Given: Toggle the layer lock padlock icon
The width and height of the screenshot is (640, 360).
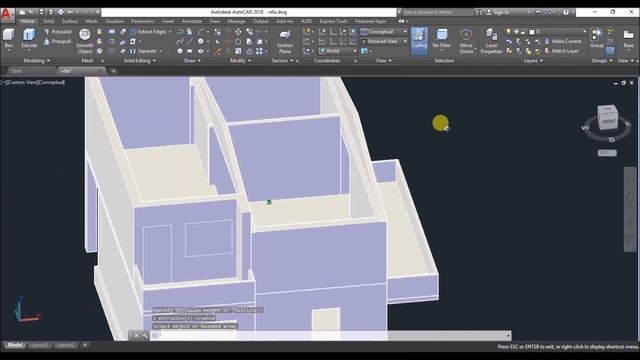Looking at the screenshot, I should [523, 31].
